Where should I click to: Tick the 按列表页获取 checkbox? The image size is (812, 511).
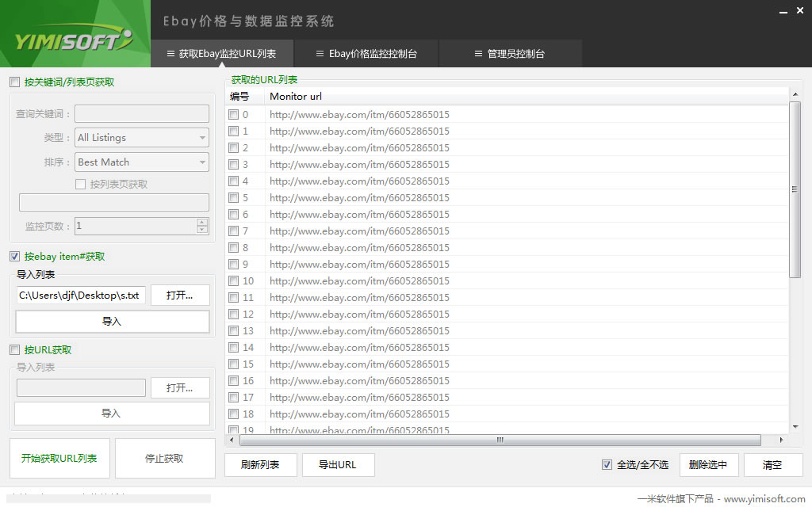(80, 184)
